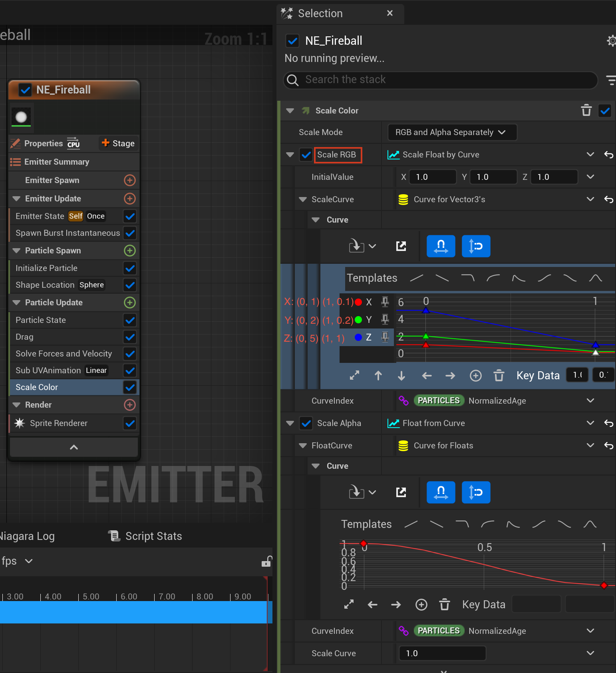This screenshot has height=673, width=616.
Task: Select X channel red curve swatch
Action: click(358, 302)
